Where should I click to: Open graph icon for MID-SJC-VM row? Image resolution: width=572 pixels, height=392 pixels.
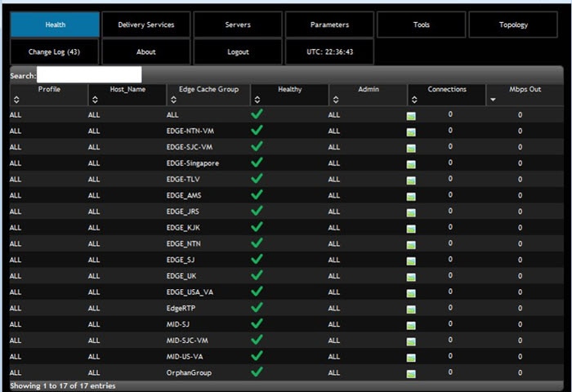pyautogui.click(x=411, y=341)
